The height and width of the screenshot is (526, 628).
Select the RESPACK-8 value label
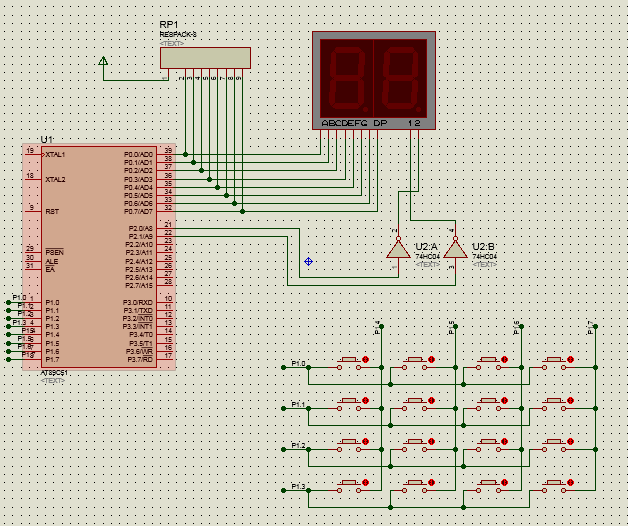click(178, 35)
